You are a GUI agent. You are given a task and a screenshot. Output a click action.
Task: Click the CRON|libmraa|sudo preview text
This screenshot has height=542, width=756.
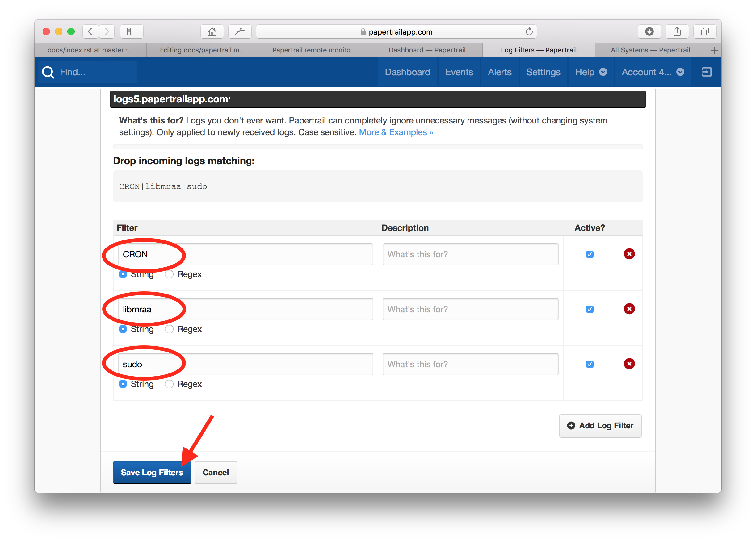click(x=163, y=186)
